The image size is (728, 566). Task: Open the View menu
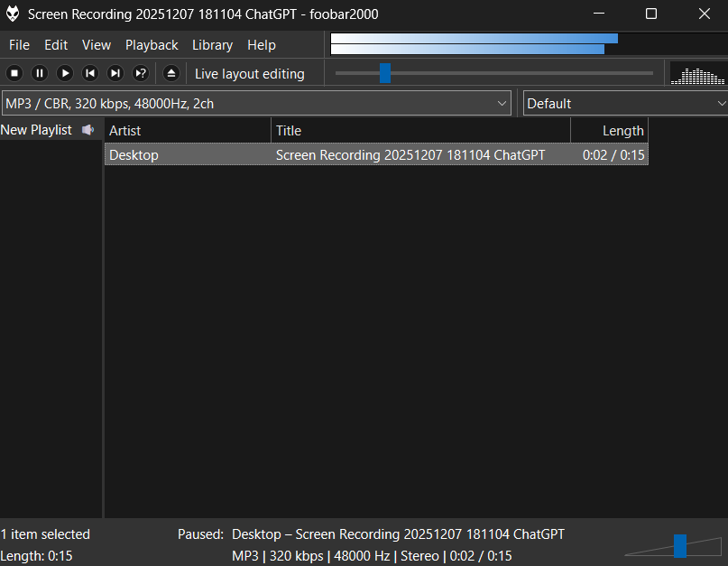click(x=97, y=45)
